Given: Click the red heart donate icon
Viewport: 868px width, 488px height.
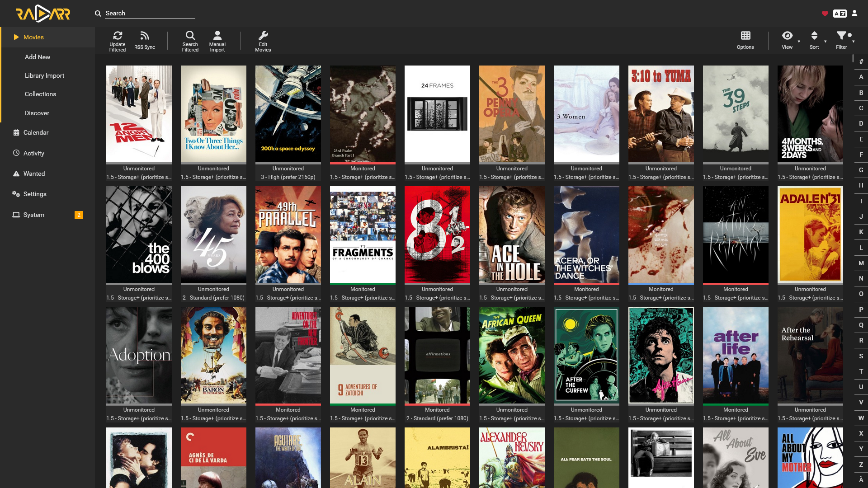Looking at the screenshot, I should (x=825, y=14).
